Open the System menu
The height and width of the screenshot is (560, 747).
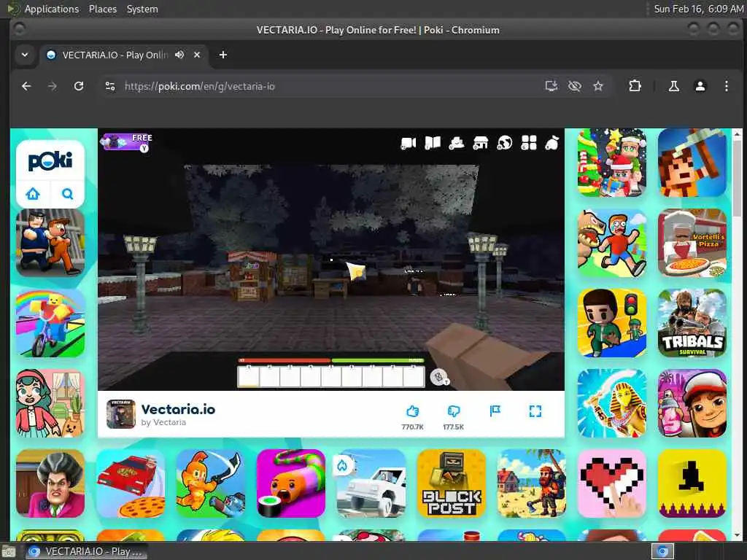pos(142,9)
